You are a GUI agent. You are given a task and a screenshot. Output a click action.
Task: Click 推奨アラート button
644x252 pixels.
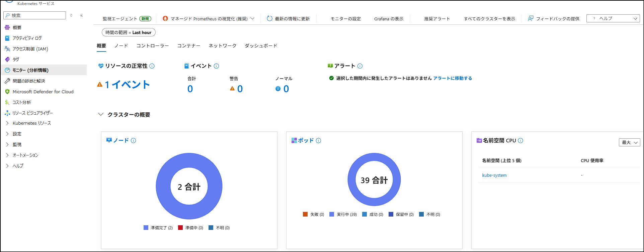(x=437, y=19)
